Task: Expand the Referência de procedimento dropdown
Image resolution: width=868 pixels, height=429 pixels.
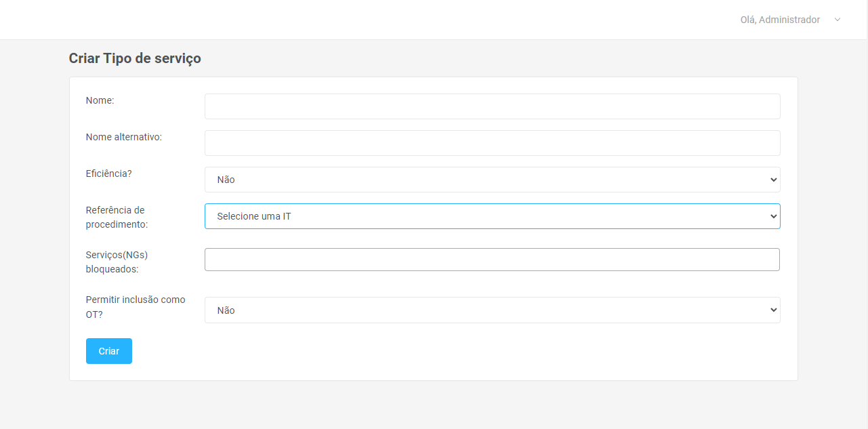Action: [x=491, y=216]
